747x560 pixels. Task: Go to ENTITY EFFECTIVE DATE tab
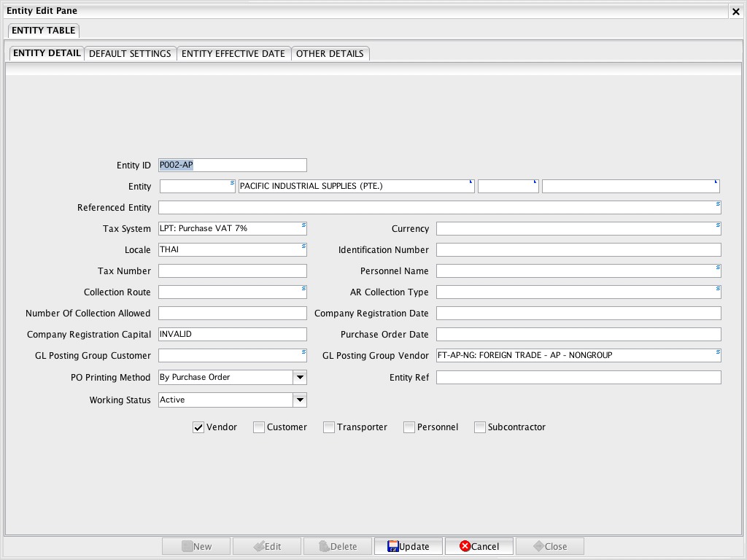(x=233, y=53)
